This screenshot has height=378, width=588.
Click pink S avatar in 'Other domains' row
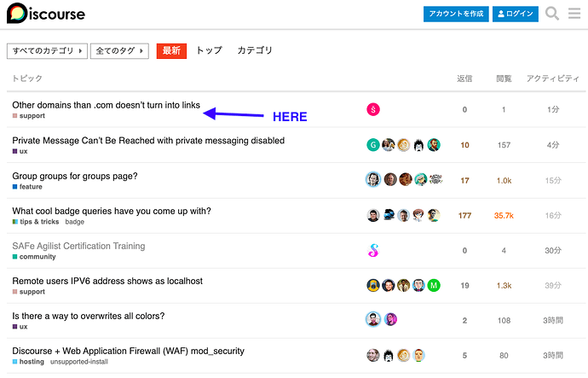(373, 109)
